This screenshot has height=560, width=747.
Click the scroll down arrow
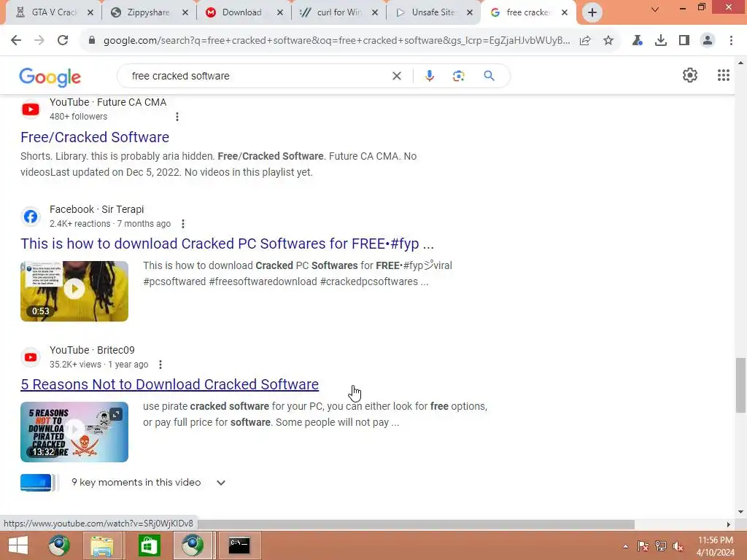pyautogui.click(x=740, y=513)
